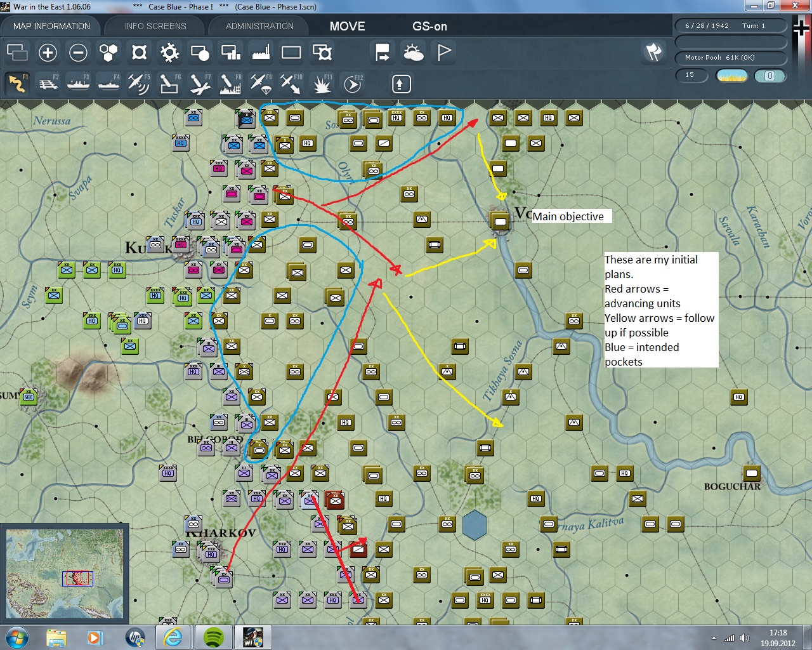This screenshot has height=650, width=812.
Task: Toggle the plain rectangle overlay icon
Action: pos(291,52)
